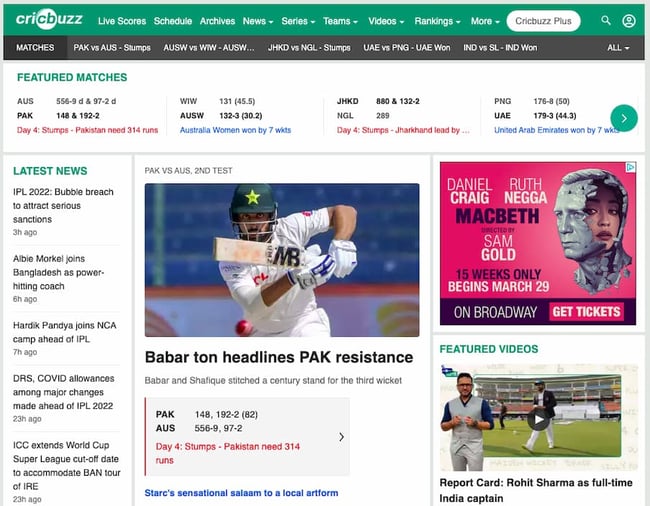Open the Schedule page
Viewport: 650px width, 506px height.
173,21
